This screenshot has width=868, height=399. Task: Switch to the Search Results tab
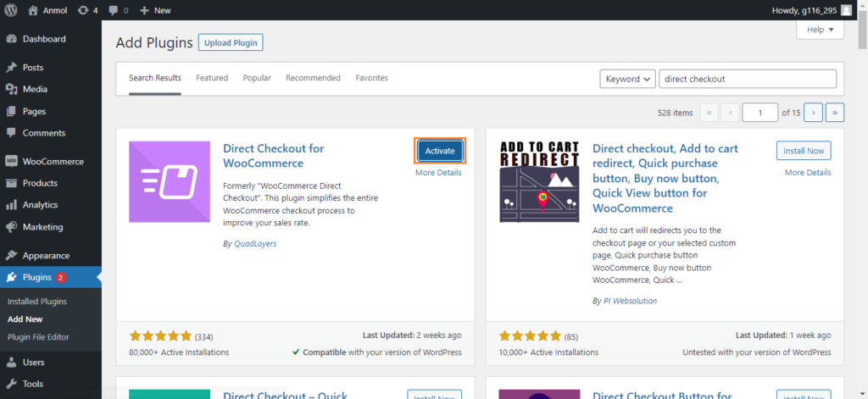[155, 78]
